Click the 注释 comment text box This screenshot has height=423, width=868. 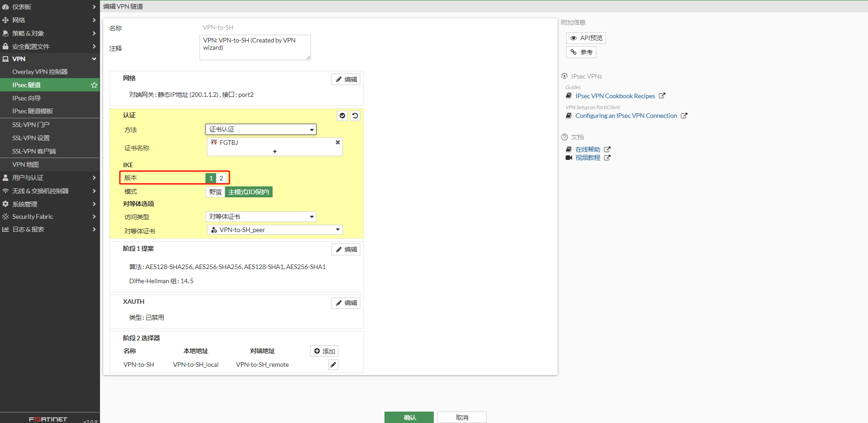255,48
